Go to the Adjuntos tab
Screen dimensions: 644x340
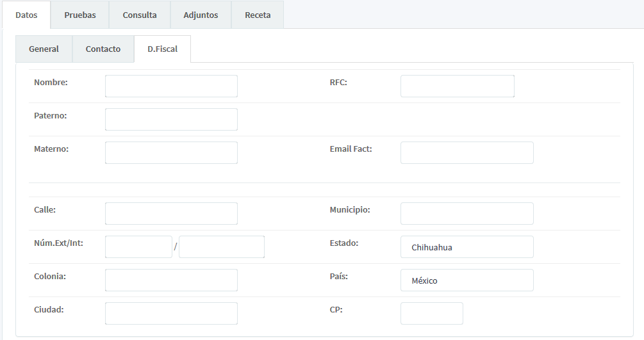pyautogui.click(x=201, y=15)
